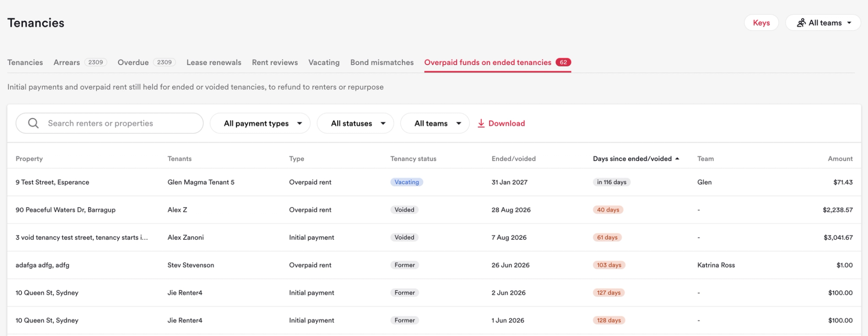Click the Keys button
The height and width of the screenshot is (336, 868).
[x=761, y=23]
